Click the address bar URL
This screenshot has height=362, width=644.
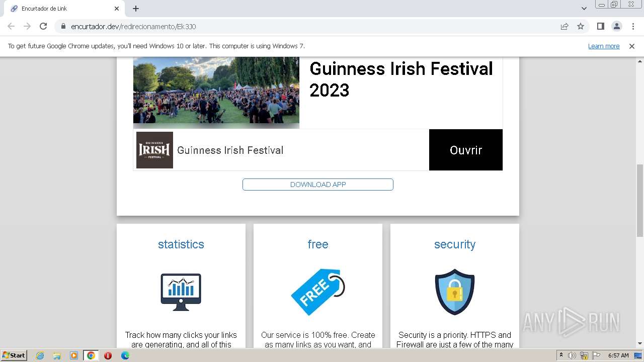(133, 27)
